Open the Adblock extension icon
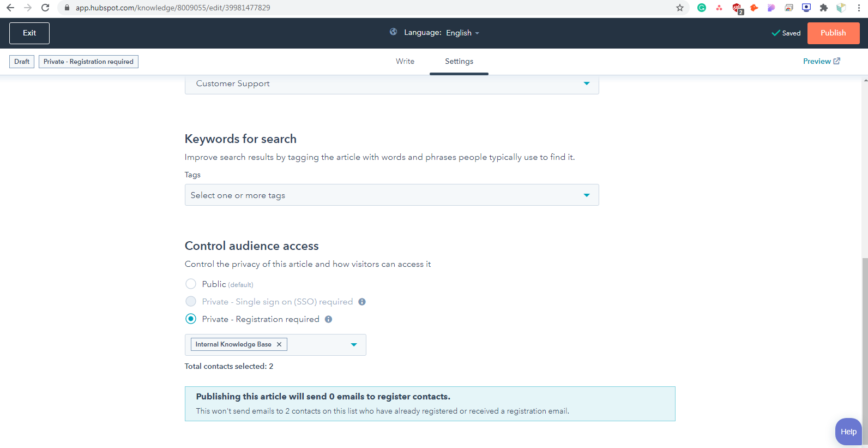Screen dimensions: 868x448 737,8
